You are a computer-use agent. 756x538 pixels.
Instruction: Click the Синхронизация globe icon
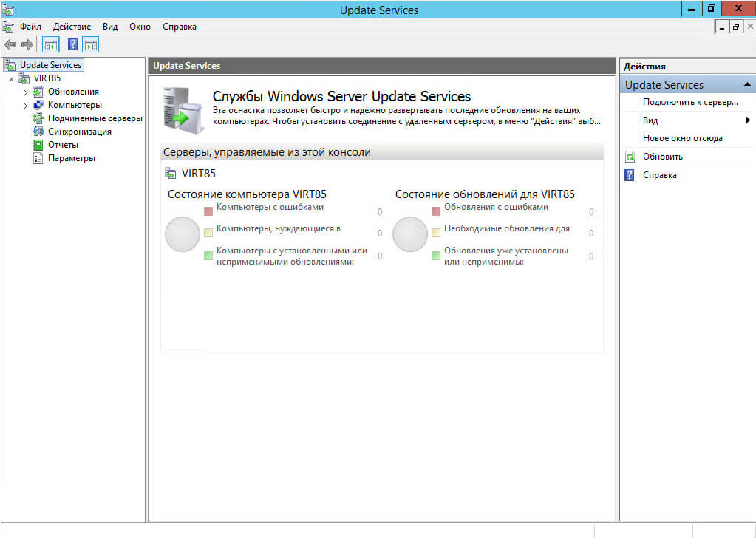(38, 132)
